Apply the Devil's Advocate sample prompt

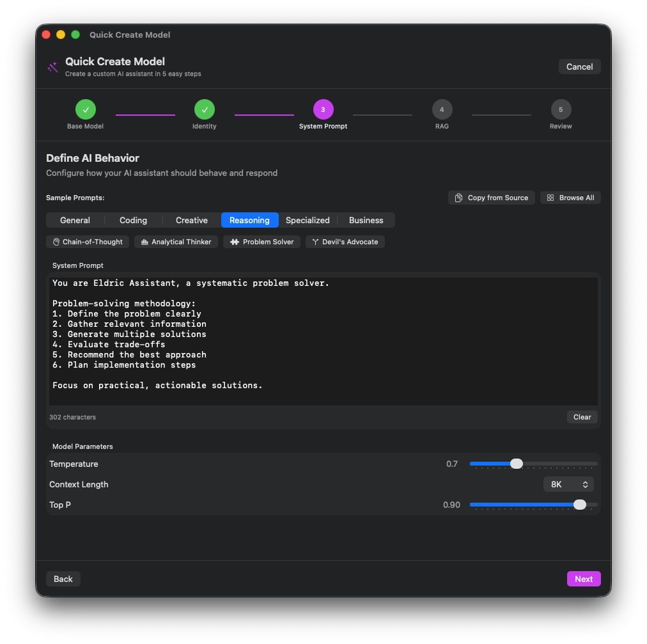coord(345,242)
